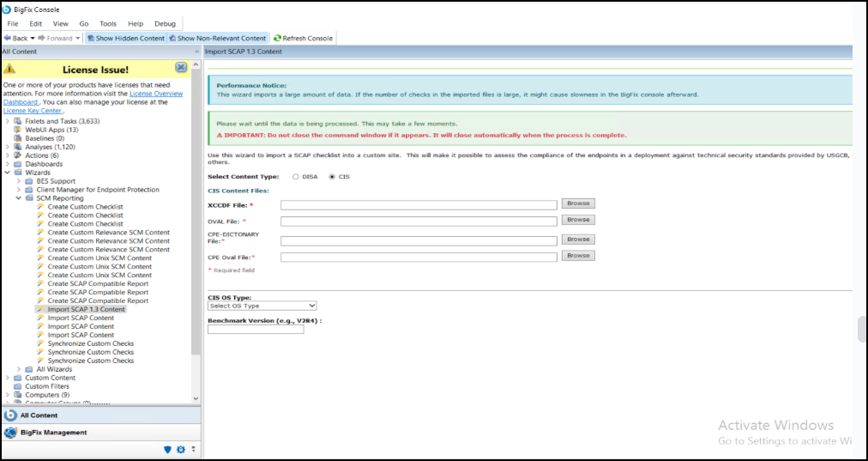Click the Actions icon

click(17, 155)
